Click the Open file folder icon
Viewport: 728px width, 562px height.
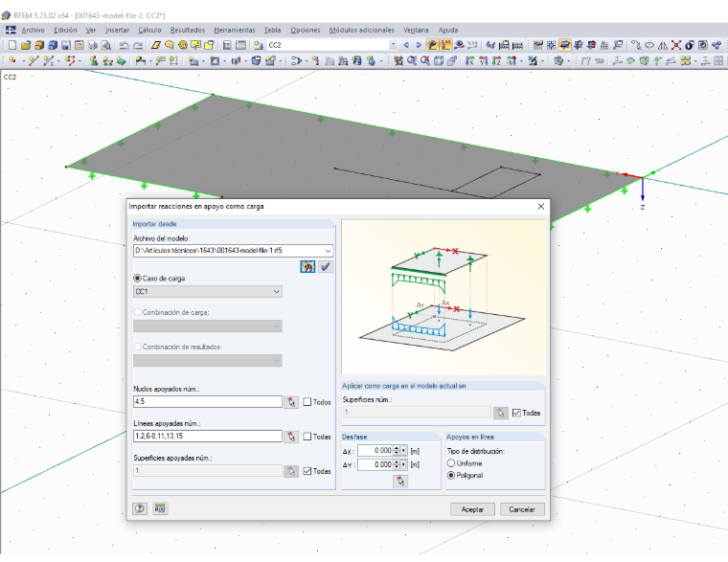(26, 45)
